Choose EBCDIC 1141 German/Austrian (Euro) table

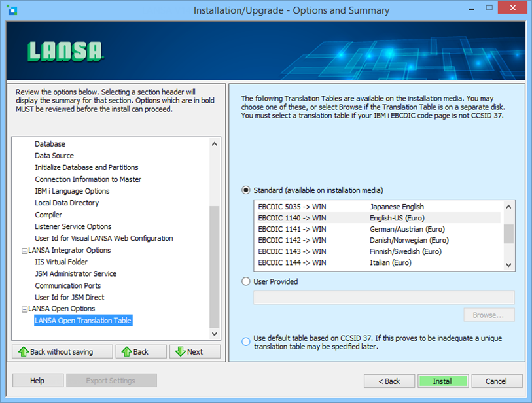point(379,229)
